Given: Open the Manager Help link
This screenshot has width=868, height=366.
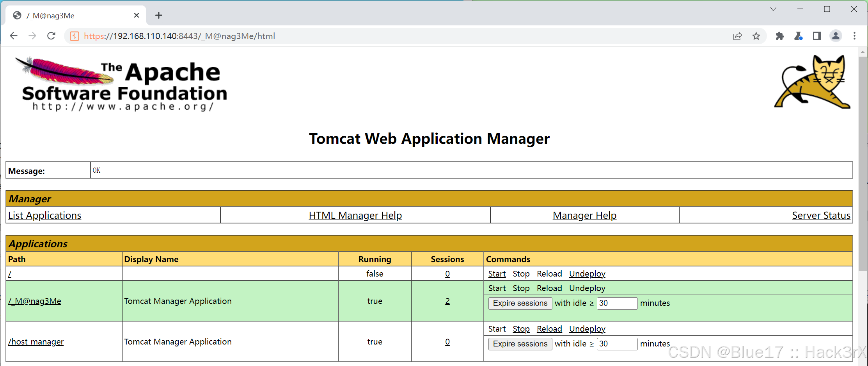Looking at the screenshot, I should (x=584, y=215).
